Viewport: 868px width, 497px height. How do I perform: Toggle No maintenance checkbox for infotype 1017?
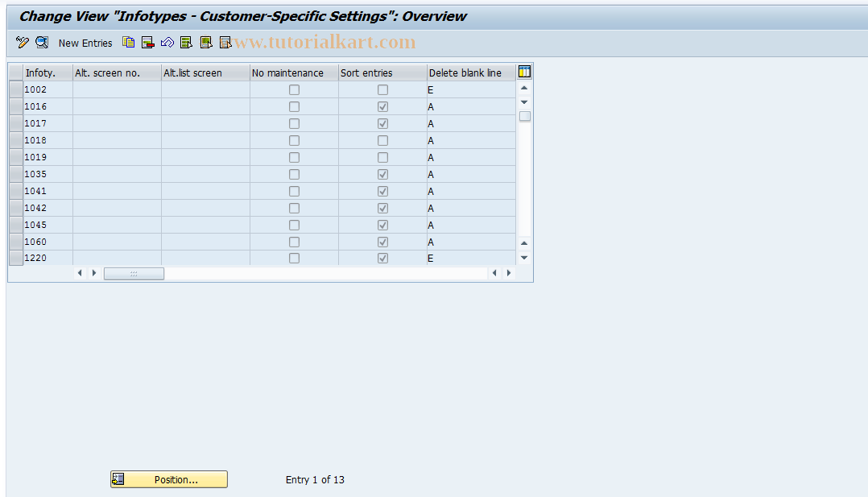pyautogui.click(x=294, y=123)
